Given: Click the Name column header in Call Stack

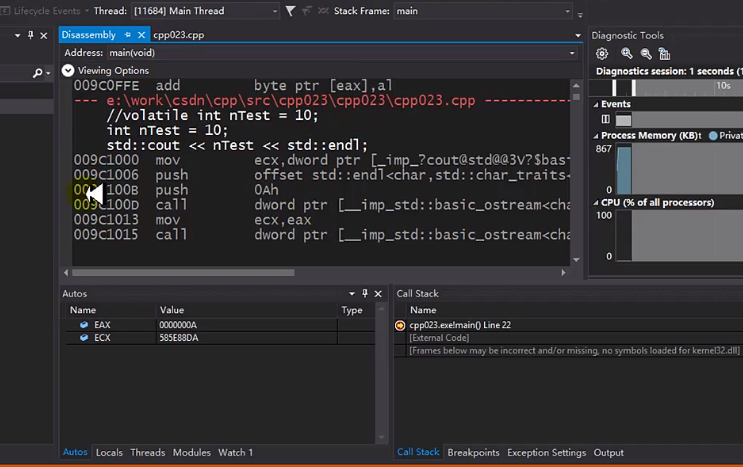Looking at the screenshot, I should coord(423,310).
